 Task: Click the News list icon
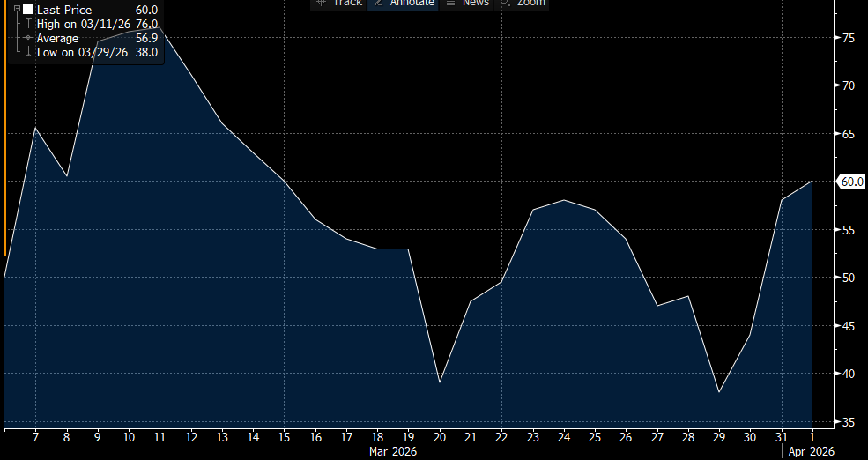450,3
